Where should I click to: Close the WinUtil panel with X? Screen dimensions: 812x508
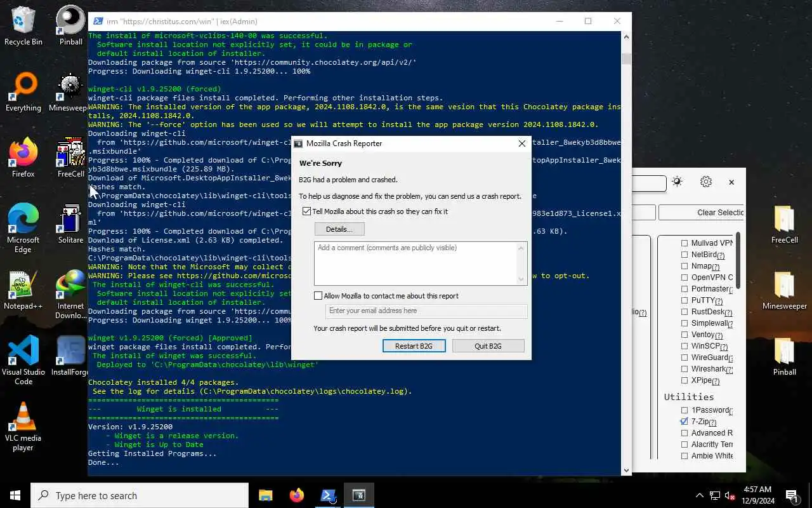731,182
